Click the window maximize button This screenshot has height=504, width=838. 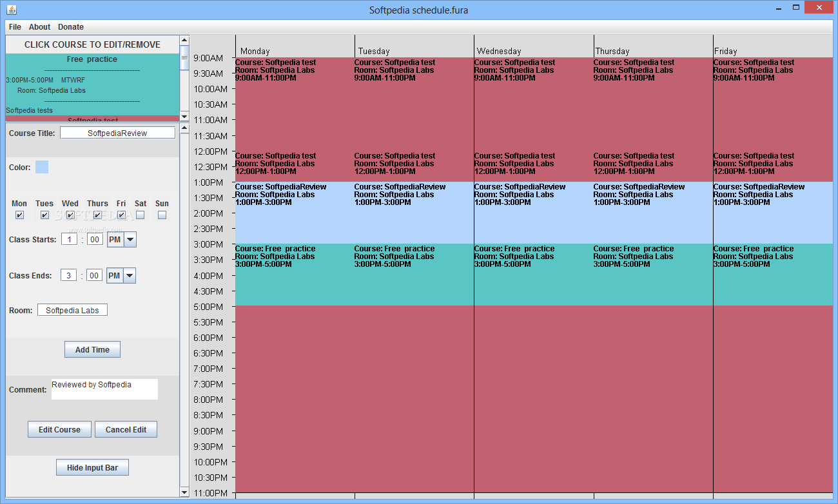pos(797,8)
